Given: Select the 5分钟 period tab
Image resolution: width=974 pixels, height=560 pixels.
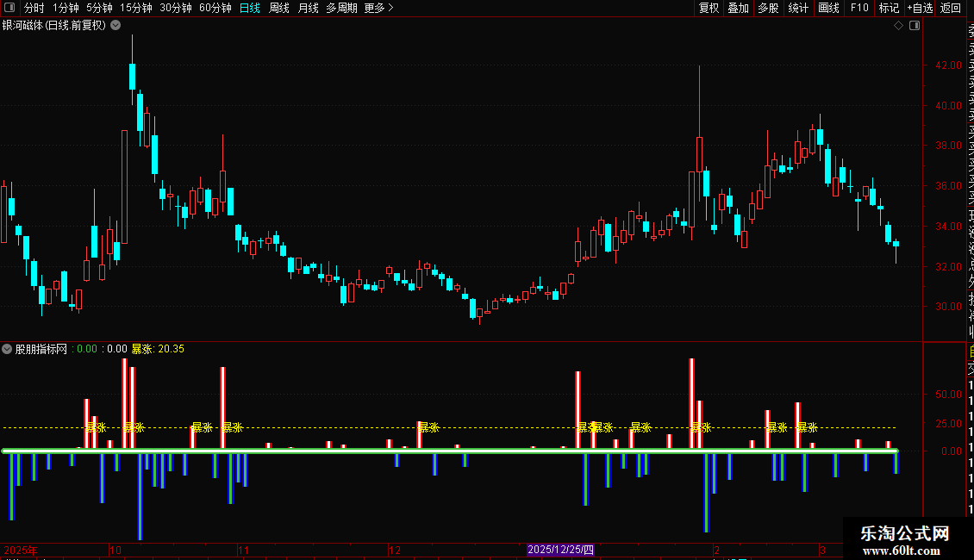Looking at the screenshot, I should (x=99, y=8).
